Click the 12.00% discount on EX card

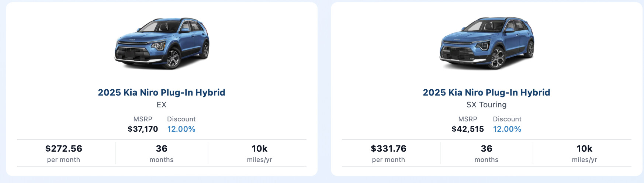click(181, 129)
